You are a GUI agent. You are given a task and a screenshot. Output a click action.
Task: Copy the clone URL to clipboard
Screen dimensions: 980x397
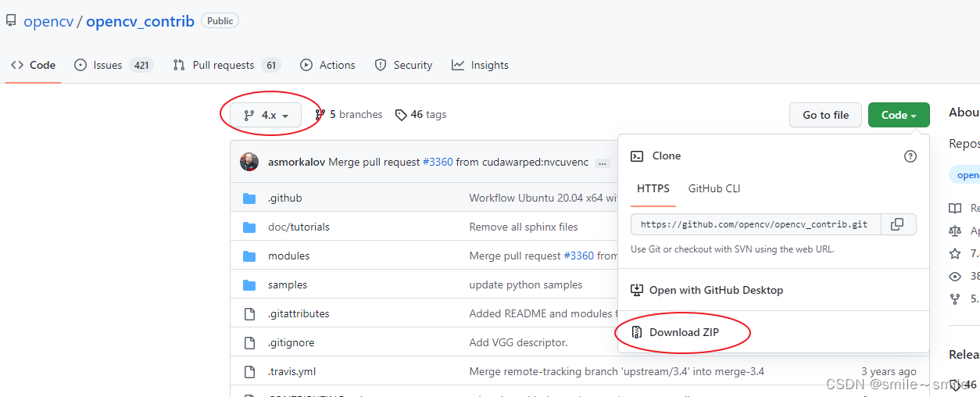[898, 224]
